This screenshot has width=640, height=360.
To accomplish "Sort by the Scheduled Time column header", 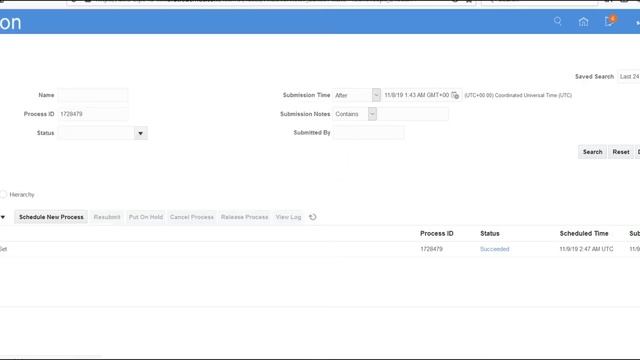I will tap(584, 233).
